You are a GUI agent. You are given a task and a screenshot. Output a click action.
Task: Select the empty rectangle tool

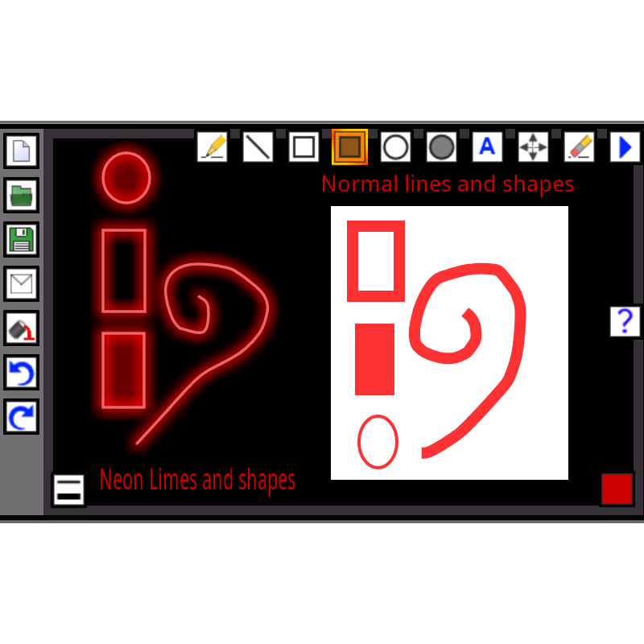click(304, 147)
